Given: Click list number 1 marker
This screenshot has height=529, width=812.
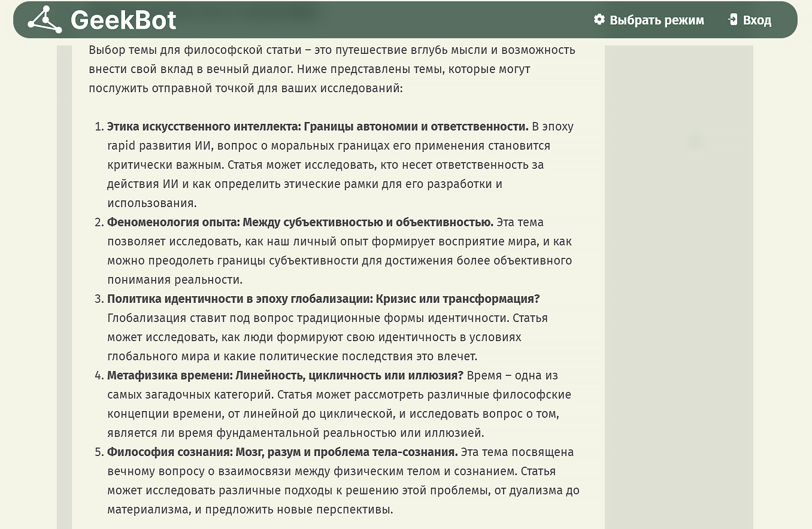Looking at the screenshot, I should pyautogui.click(x=99, y=127).
